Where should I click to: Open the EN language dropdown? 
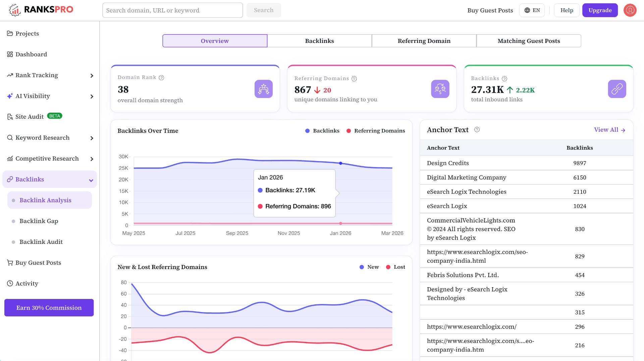click(532, 10)
